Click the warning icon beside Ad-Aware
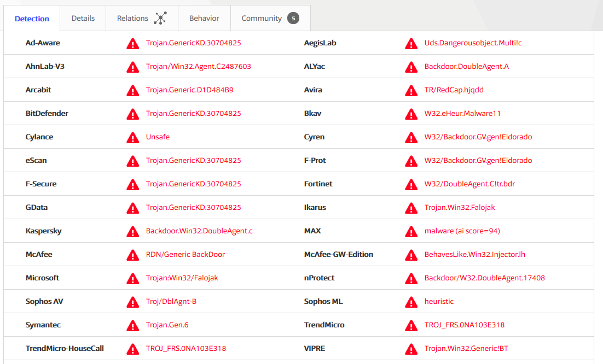Image resolution: width=603 pixels, height=364 pixels. pyautogui.click(x=132, y=43)
